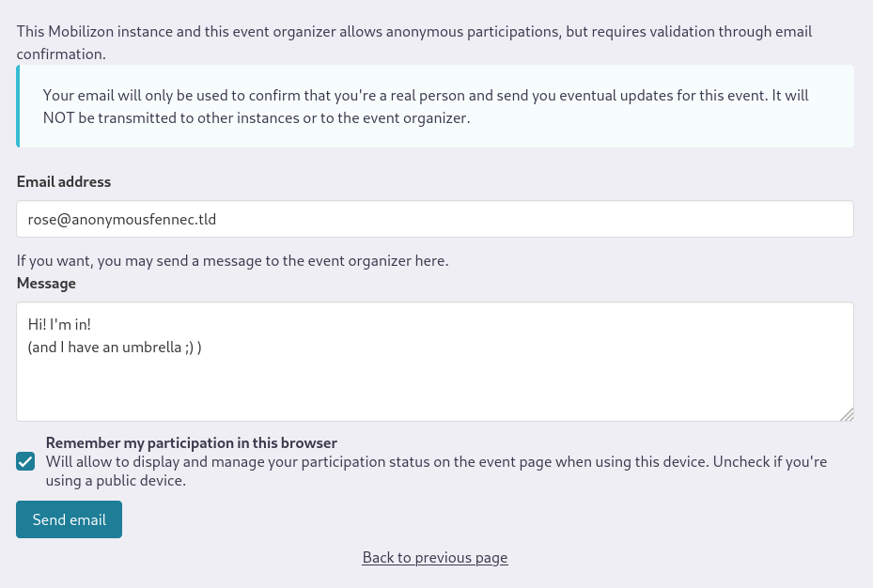Click the blue left border of the notice
The width and height of the screenshot is (873, 588).
[x=18, y=106]
